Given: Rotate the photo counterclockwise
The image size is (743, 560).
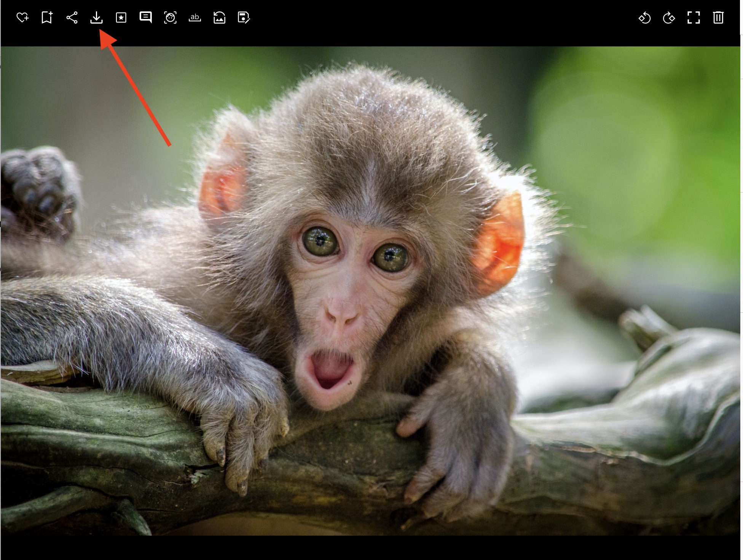Looking at the screenshot, I should [644, 18].
